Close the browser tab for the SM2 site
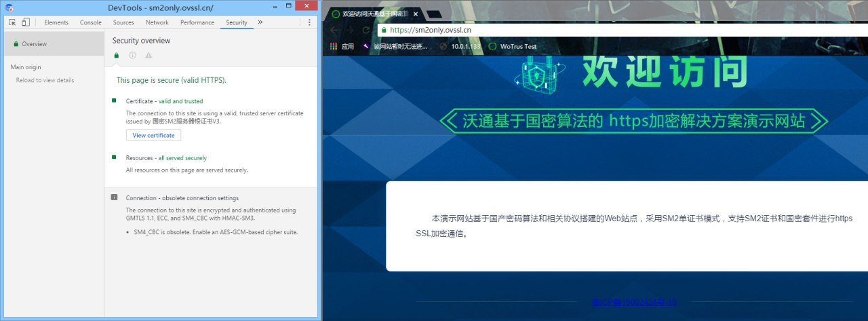The height and width of the screenshot is (321, 868). tap(416, 14)
